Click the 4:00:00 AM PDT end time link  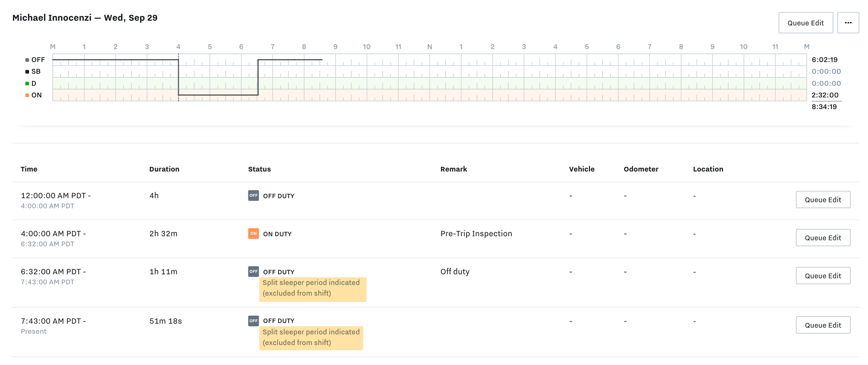(47, 206)
